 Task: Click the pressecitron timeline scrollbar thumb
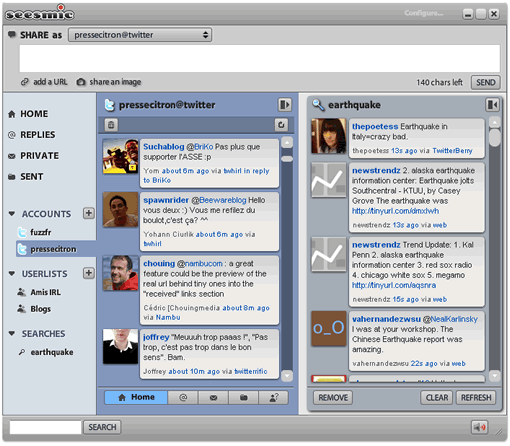click(287, 159)
